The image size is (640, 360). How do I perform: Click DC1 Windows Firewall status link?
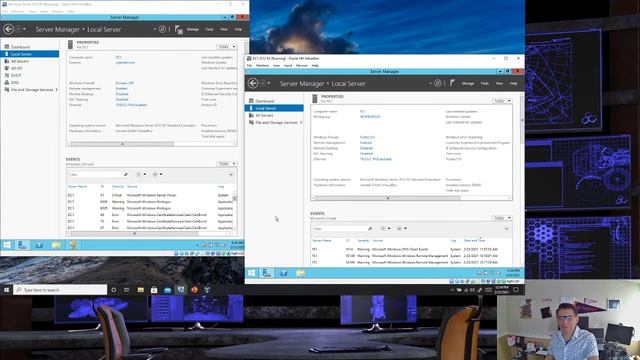(x=124, y=83)
